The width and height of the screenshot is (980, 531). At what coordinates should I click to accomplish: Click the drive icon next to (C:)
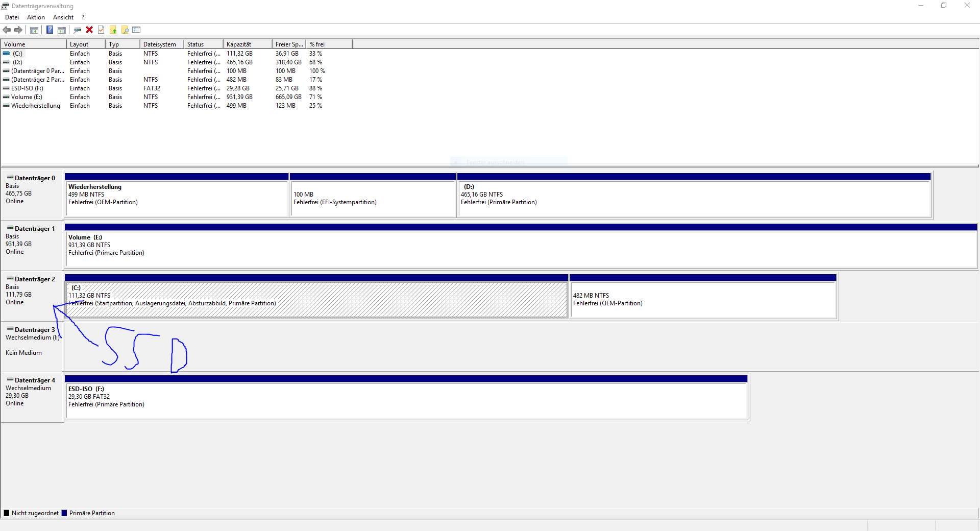[6, 53]
